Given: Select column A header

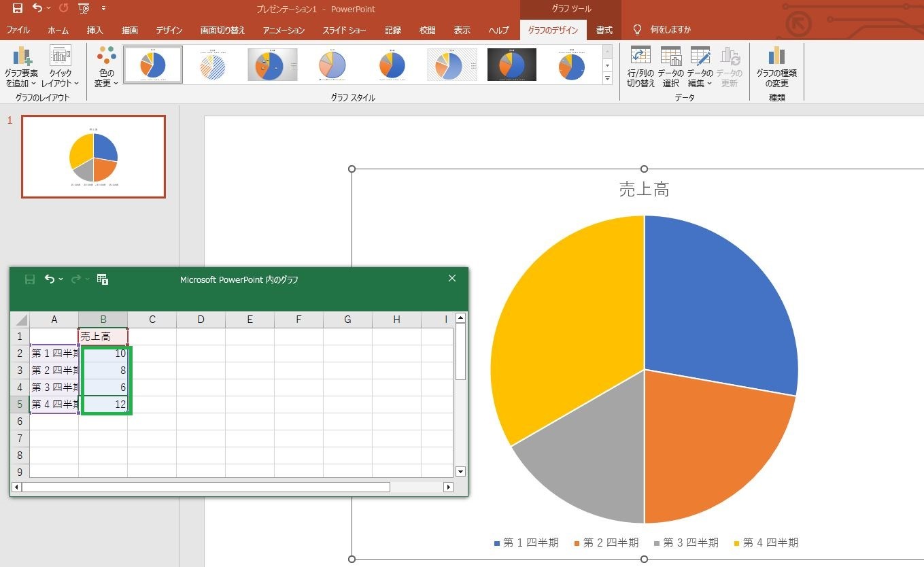Looking at the screenshot, I should tap(54, 320).
